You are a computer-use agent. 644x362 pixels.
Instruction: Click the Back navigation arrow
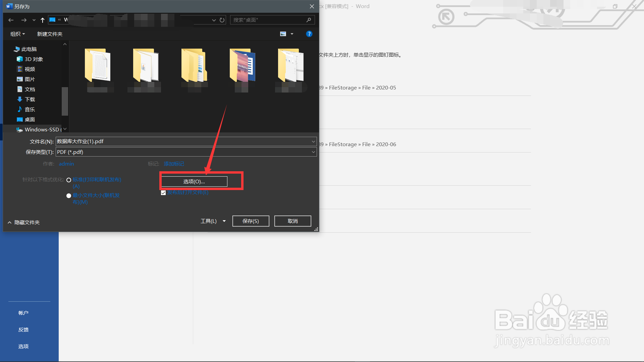(x=11, y=20)
